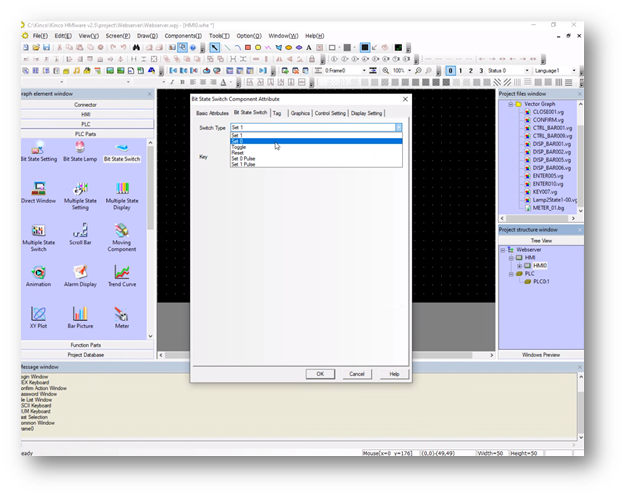
Task: Click the XY Plot component icon
Action: (x=38, y=315)
